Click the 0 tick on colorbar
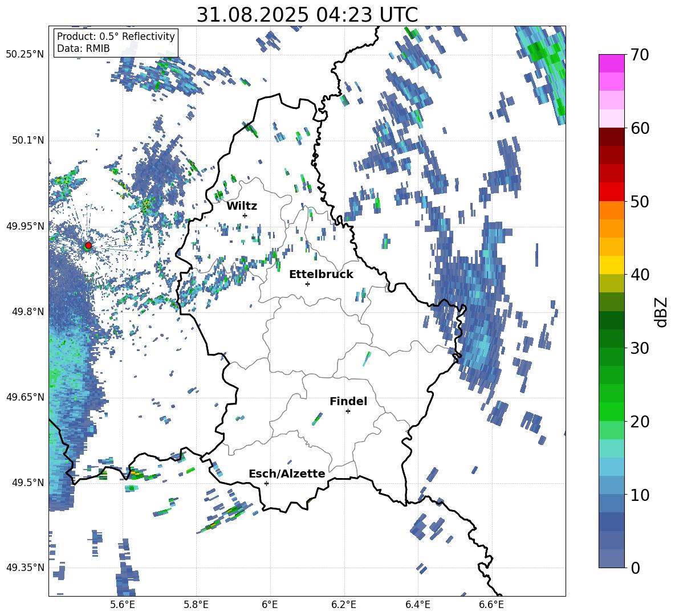675x616 pixels. pos(635,568)
